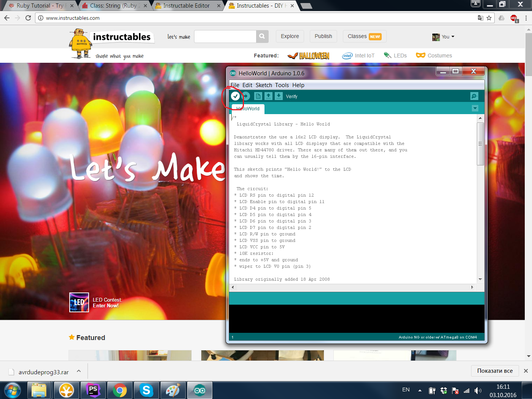The image size is (532, 399).
Task: Click the site information icon in address bar
Action: click(40, 18)
